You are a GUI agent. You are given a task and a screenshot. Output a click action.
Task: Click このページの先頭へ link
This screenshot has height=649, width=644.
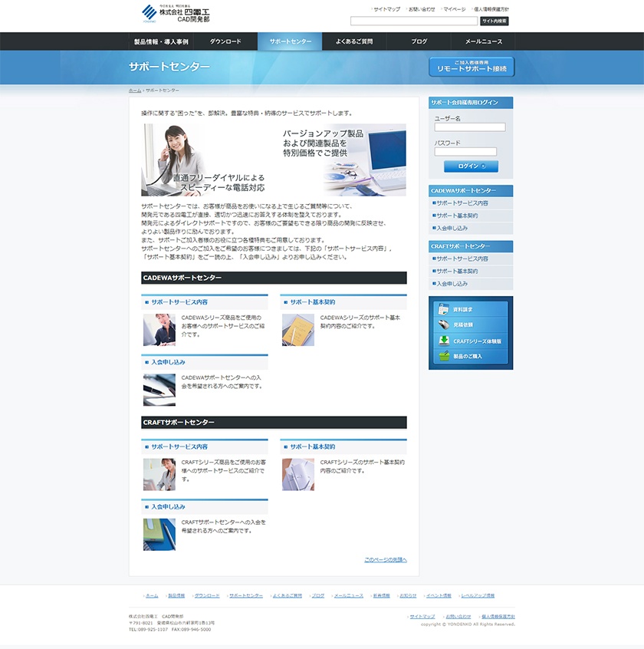pyautogui.click(x=386, y=559)
